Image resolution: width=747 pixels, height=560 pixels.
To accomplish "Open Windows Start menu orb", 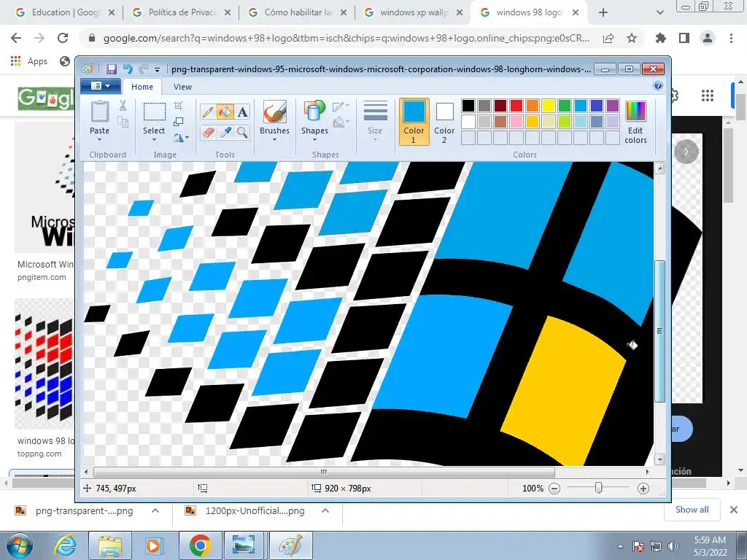I will (20, 545).
